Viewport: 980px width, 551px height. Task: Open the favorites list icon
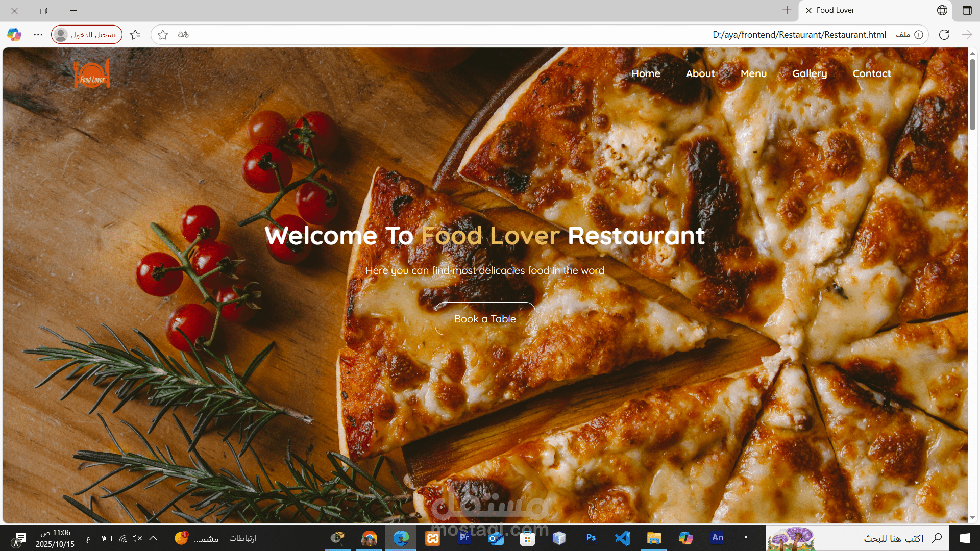click(135, 35)
